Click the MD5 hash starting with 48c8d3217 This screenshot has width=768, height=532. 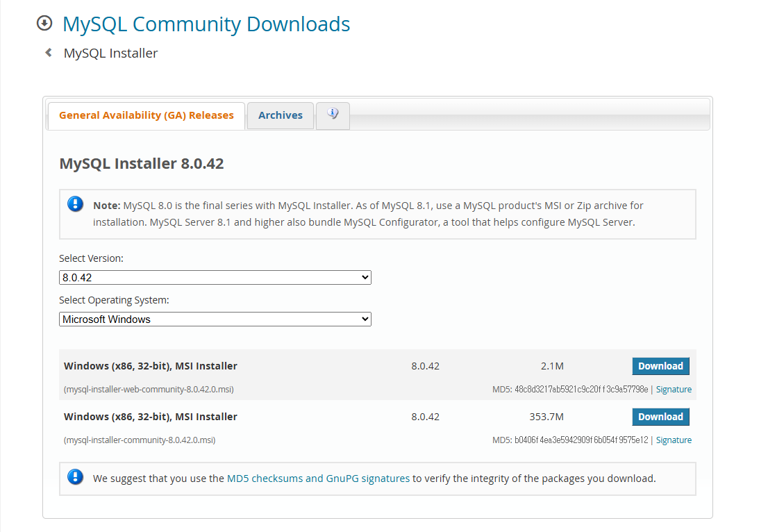point(581,390)
